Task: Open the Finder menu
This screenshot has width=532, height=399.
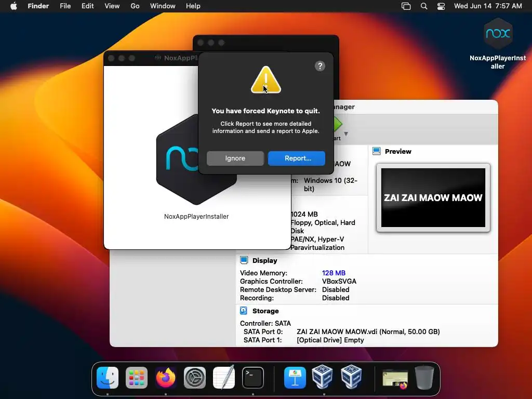Action: tap(38, 6)
